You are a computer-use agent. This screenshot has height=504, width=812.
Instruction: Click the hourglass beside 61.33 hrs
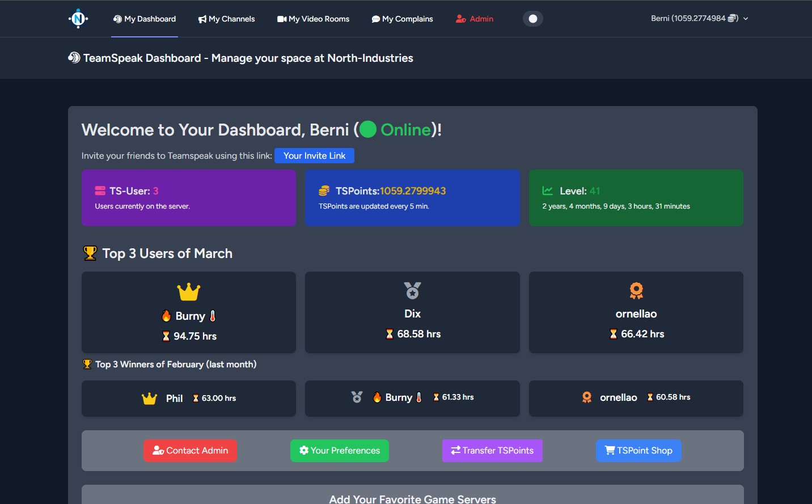pos(436,397)
